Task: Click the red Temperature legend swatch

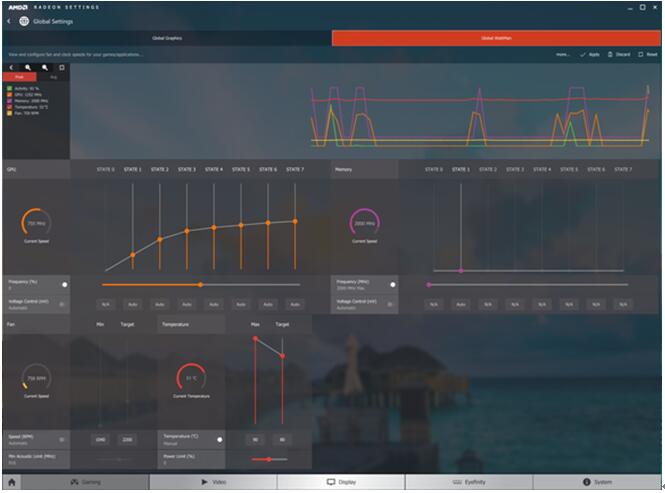Action: coord(9,107)
